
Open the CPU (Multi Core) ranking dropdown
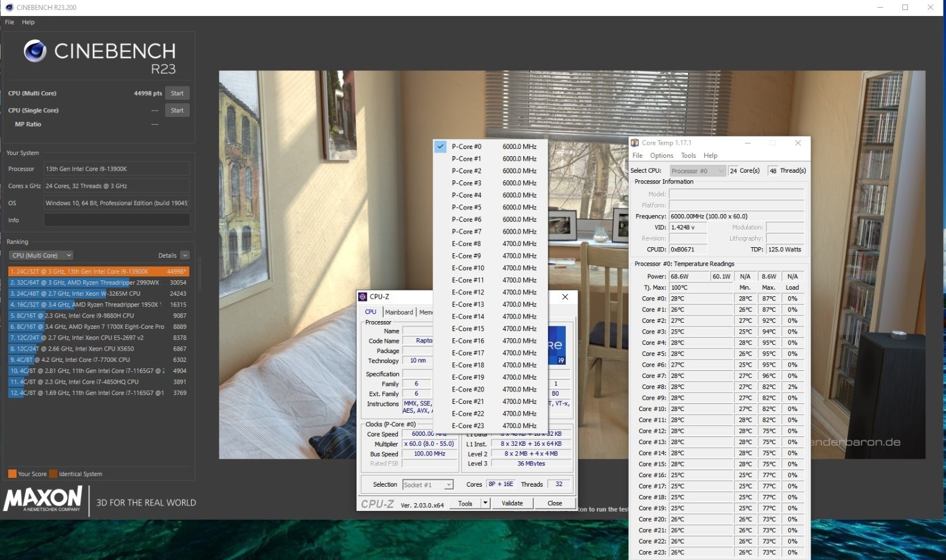click(41, 255)
